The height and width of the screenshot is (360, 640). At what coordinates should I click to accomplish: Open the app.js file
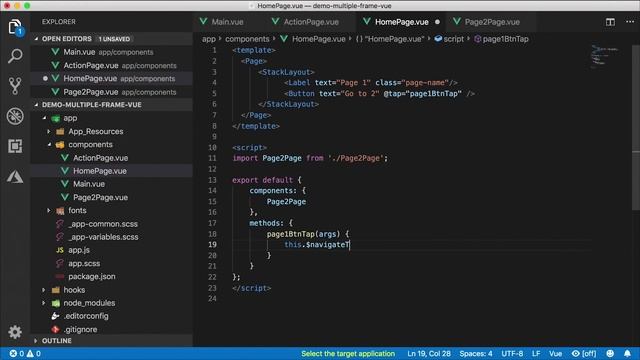[x=112, y=250]
